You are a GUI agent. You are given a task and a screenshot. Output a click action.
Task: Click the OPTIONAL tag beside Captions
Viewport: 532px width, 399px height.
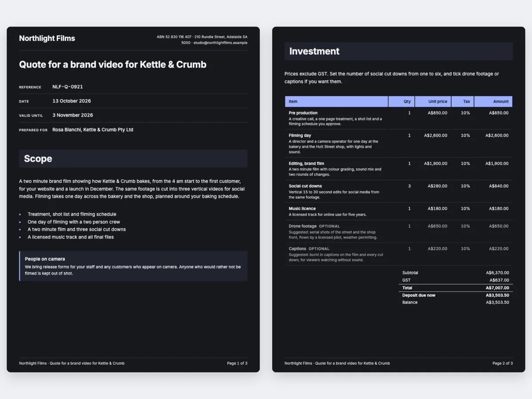[319, 249]
